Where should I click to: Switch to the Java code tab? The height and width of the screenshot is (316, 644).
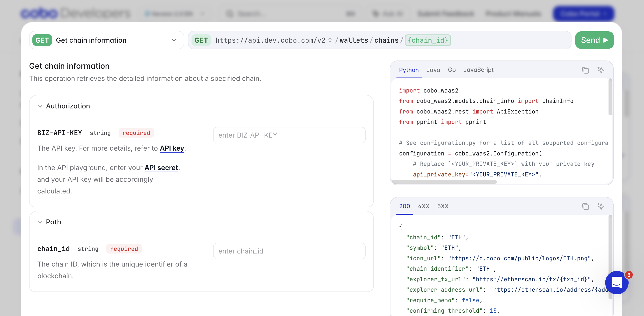(x=433, y=70)
